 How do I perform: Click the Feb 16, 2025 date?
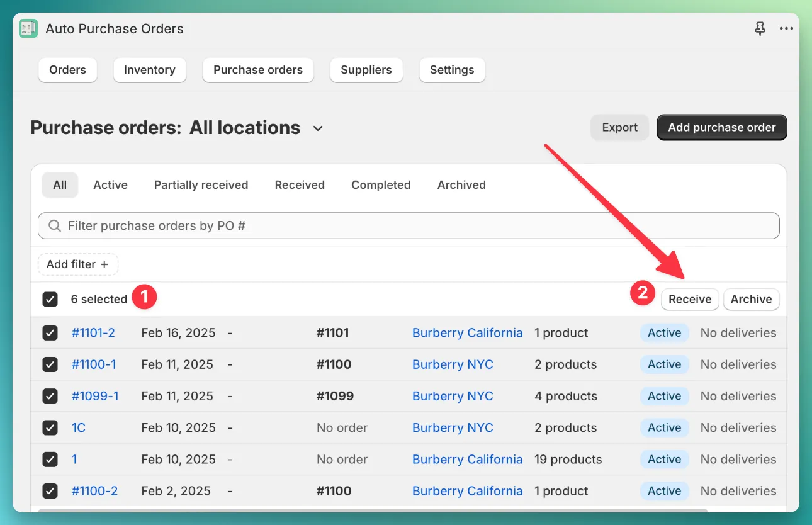point(178,333)
